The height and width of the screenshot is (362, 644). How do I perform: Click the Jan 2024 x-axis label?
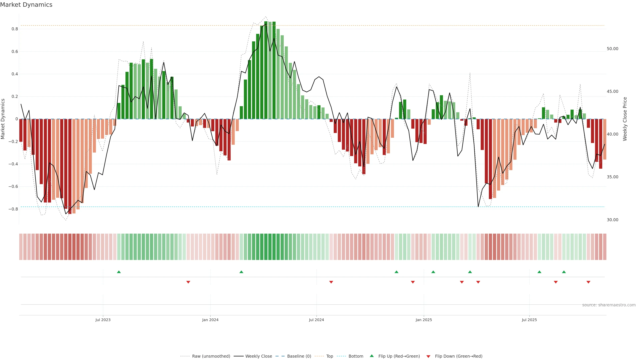(x=210, y=320)
